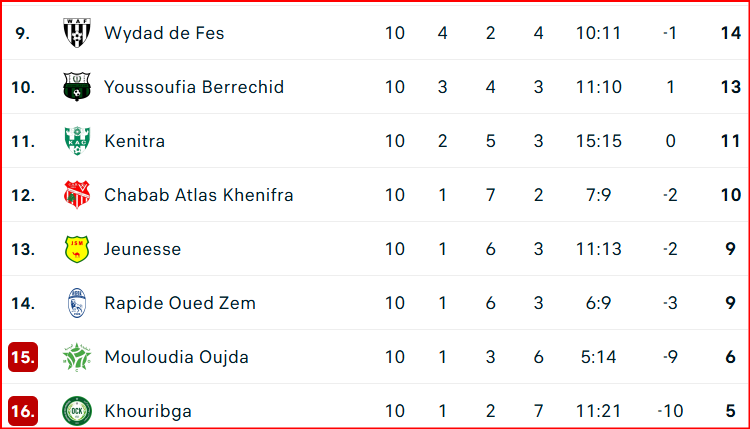Viewport: 750px width, 429px height.
Task: Select the Mouloudia Oujda team name
Action: coord(176,357)
